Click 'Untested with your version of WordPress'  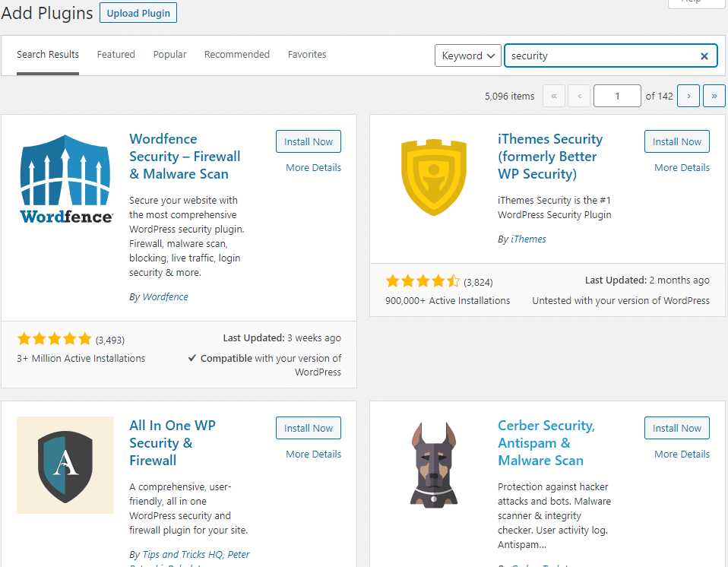pos(621,301)
